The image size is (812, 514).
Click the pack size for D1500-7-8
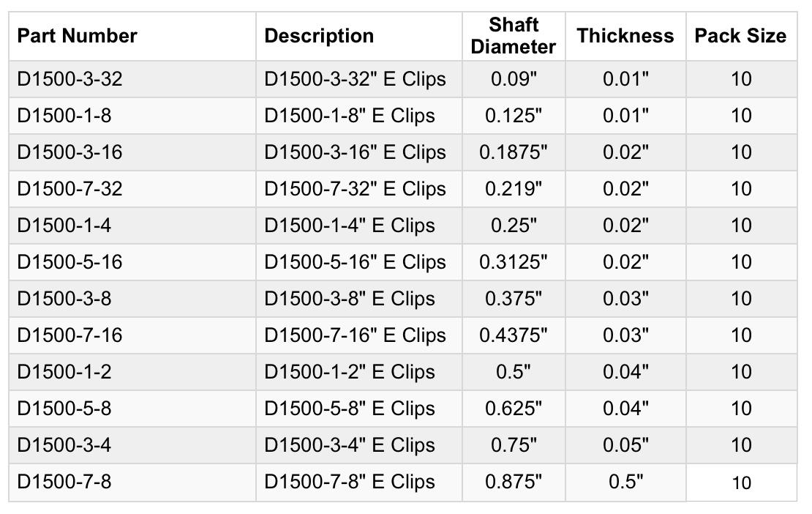tap(741, 483)
